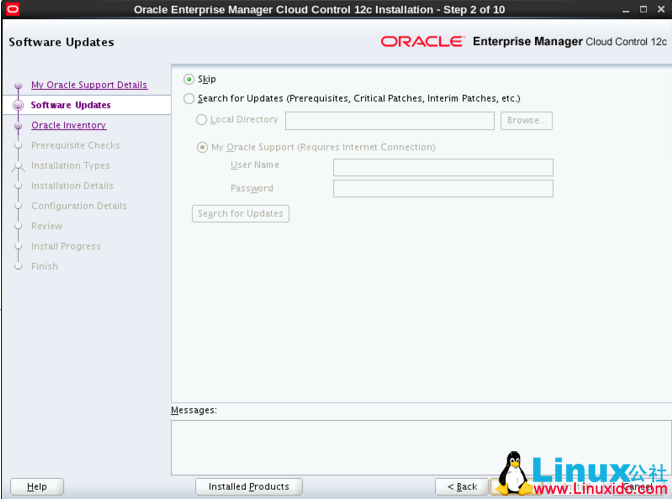This screenshot has height=499, width=672.
Task: Choose the Local Directory radio option
Action: pos(201,120)
